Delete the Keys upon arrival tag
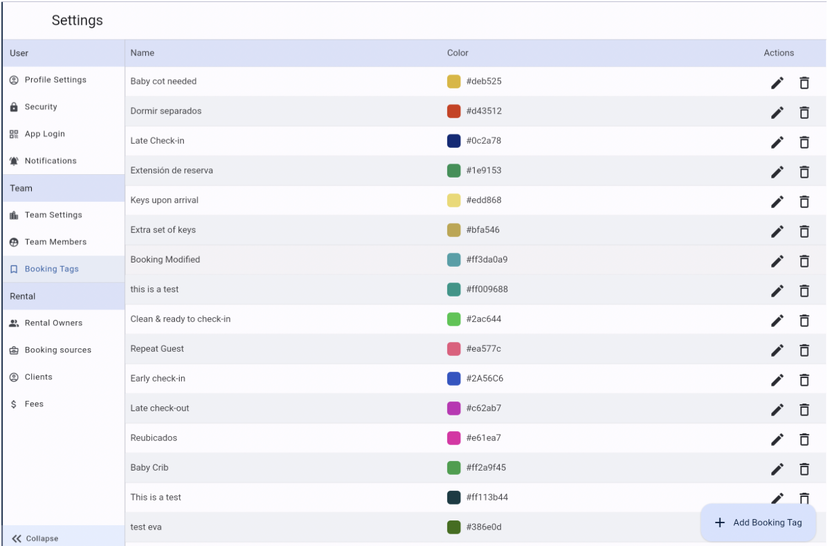Screen dimensions: 828x546 click(x=804, y=202)
